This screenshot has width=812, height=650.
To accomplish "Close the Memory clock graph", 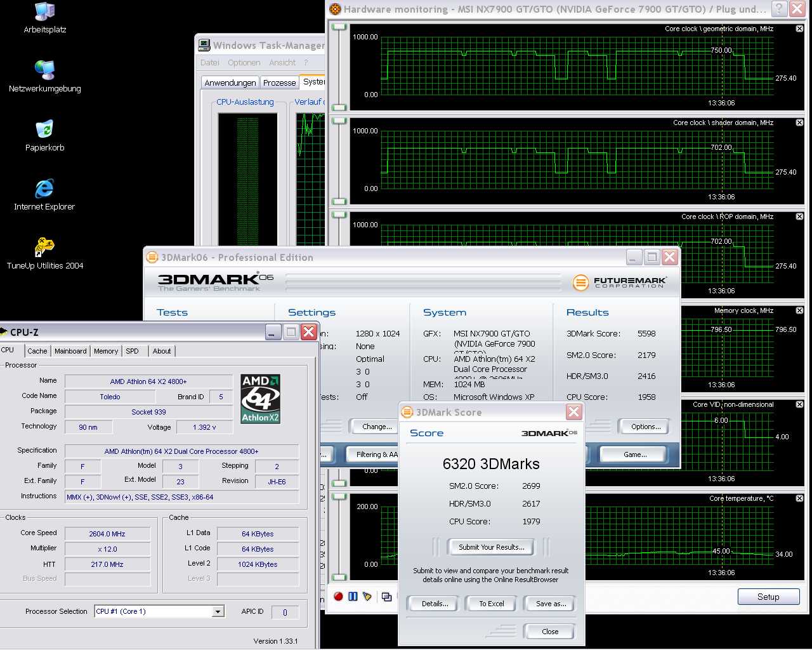I will 799,310.
